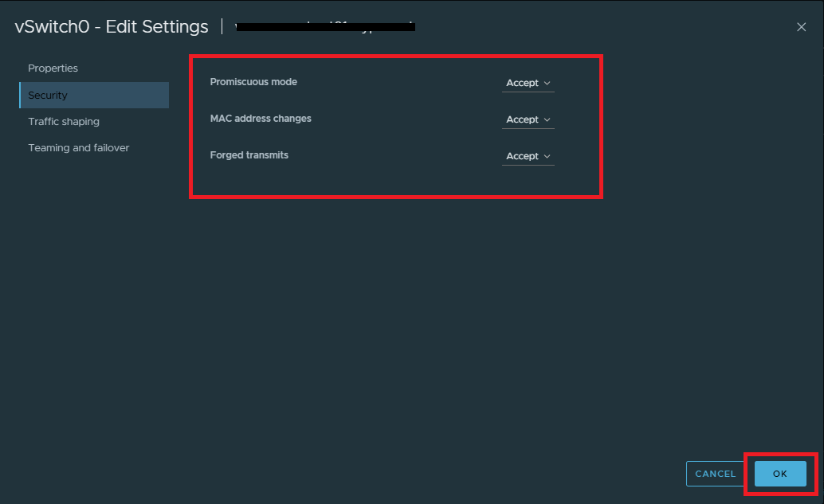Open the Forged transmits Accept dropdown
Viewport: 824px width, 504px height.
528,156
